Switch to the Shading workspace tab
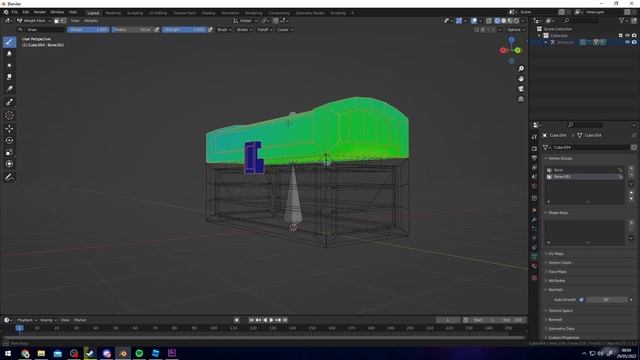This screenshot has height=360, width=640. 208,13
